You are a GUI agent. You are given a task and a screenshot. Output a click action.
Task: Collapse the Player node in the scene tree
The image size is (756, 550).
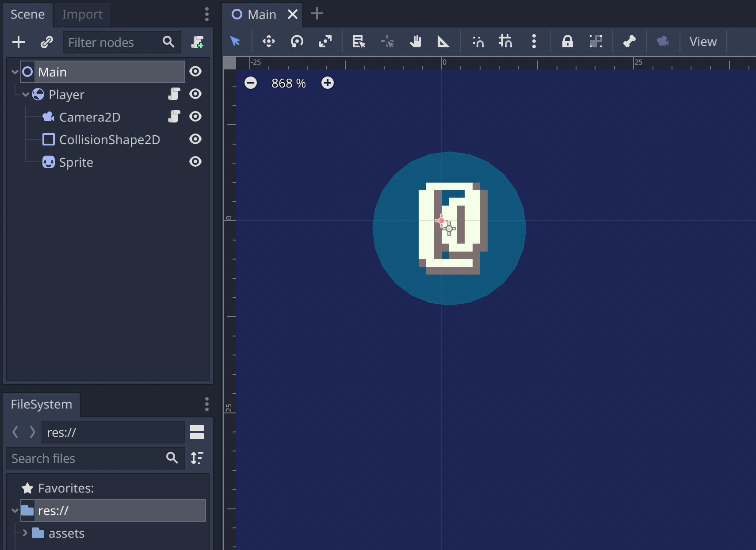[25, 94]
